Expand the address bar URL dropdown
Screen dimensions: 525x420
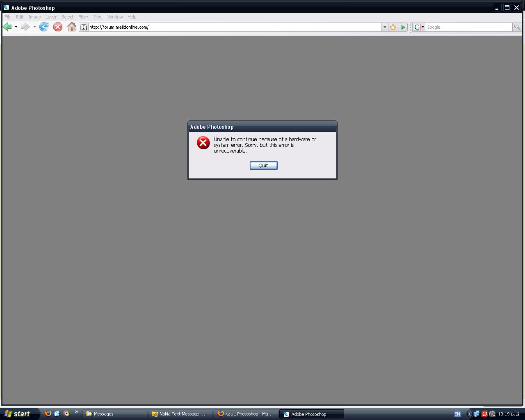[x=384, y=27]
